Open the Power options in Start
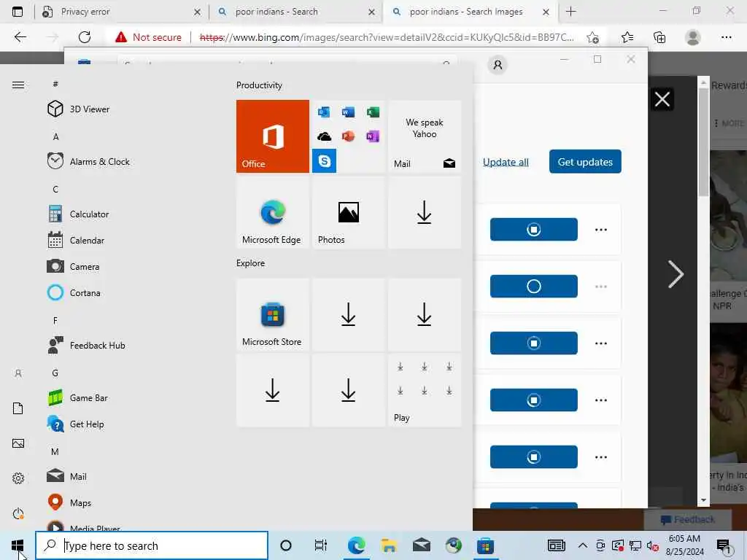747x560 pixels. click(x=18, y=513)
